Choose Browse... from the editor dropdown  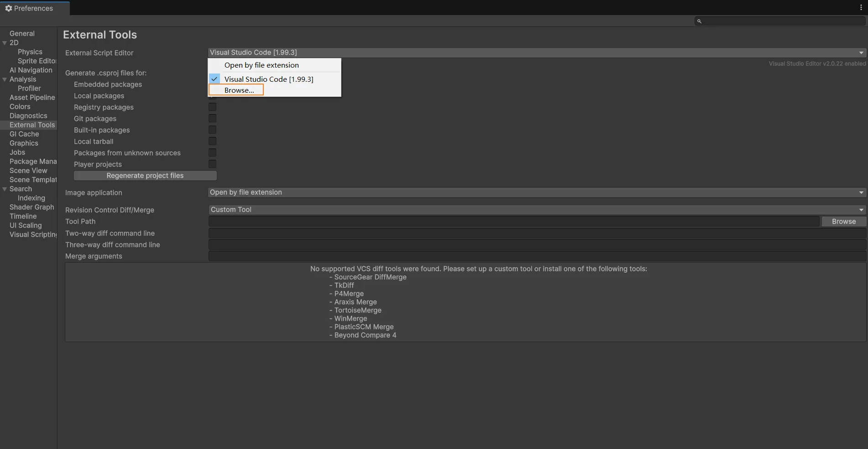point(239,90)
